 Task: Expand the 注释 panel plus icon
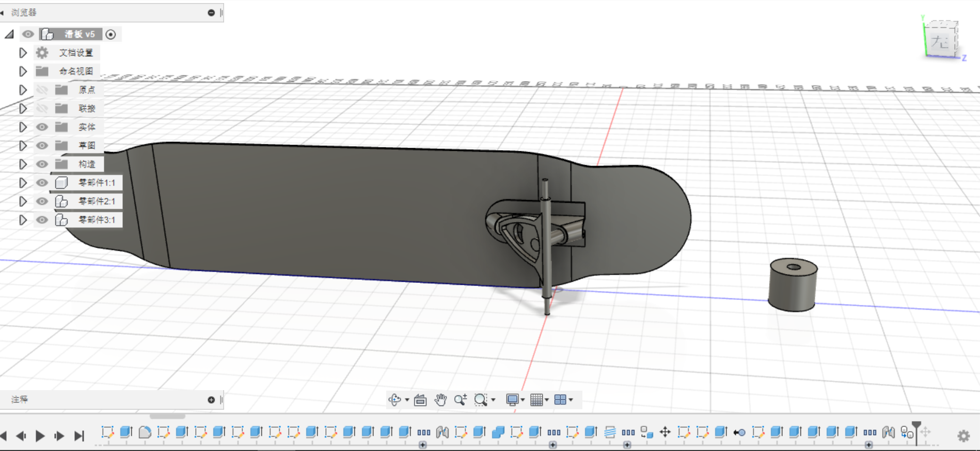pos(211,400)
